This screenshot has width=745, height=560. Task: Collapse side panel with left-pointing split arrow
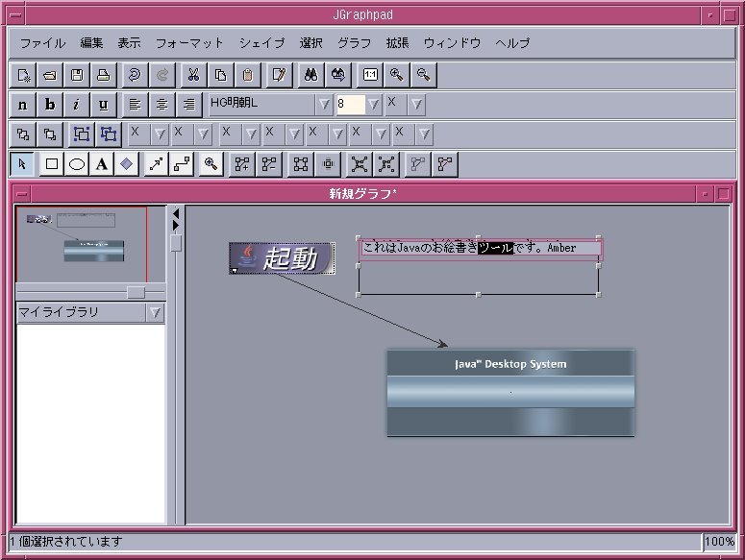(175, 214)
